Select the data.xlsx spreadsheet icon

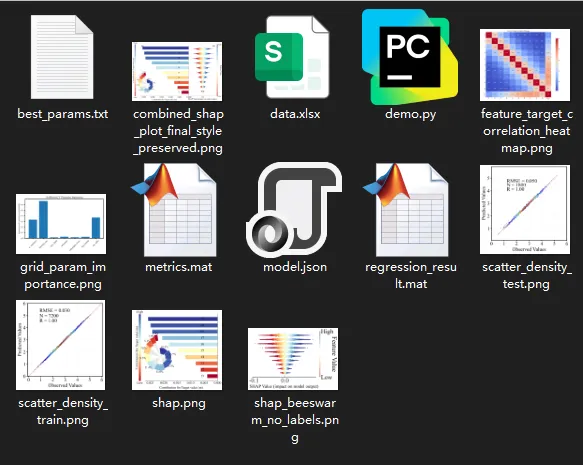tap(292, 57)
